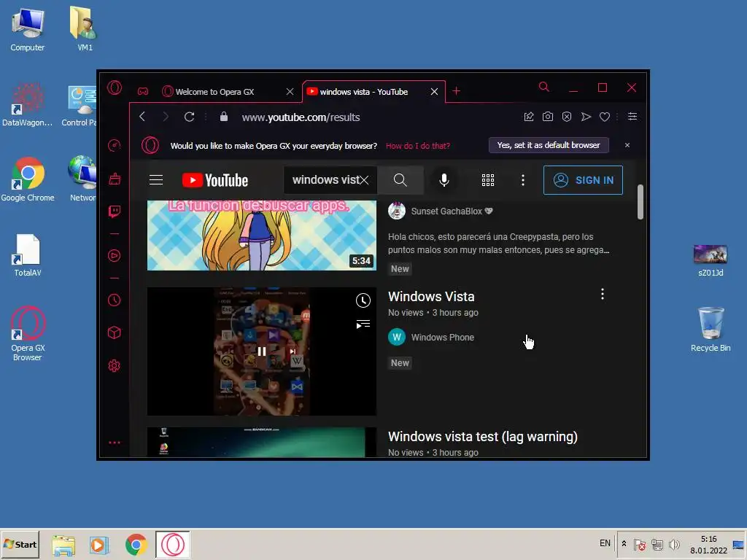Open Easy Setup sliders icon
The width and height of the screenshot is (747, 560).
click(x=632, y=117)
